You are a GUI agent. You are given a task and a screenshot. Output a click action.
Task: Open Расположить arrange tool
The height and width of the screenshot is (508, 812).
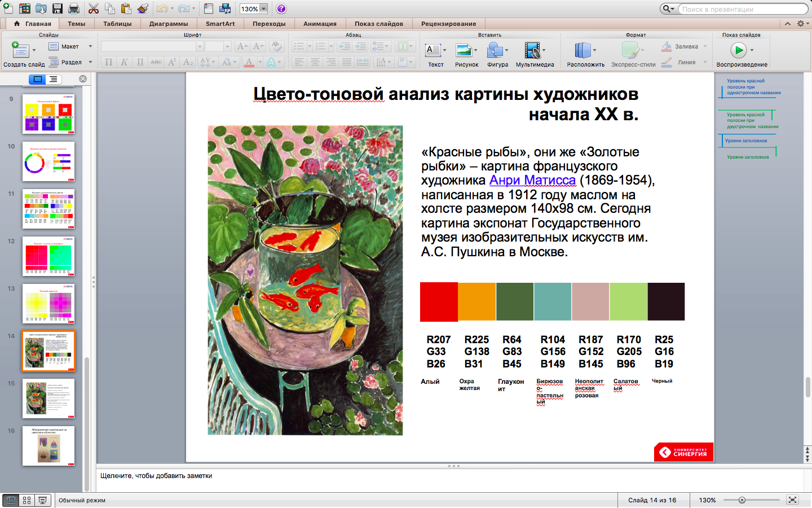click(582, 50)
